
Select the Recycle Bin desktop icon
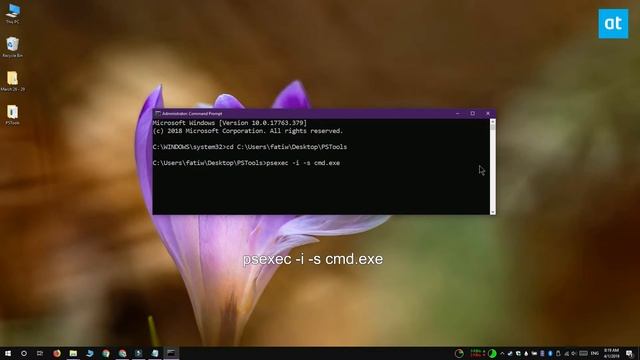(x=13, y=47)
